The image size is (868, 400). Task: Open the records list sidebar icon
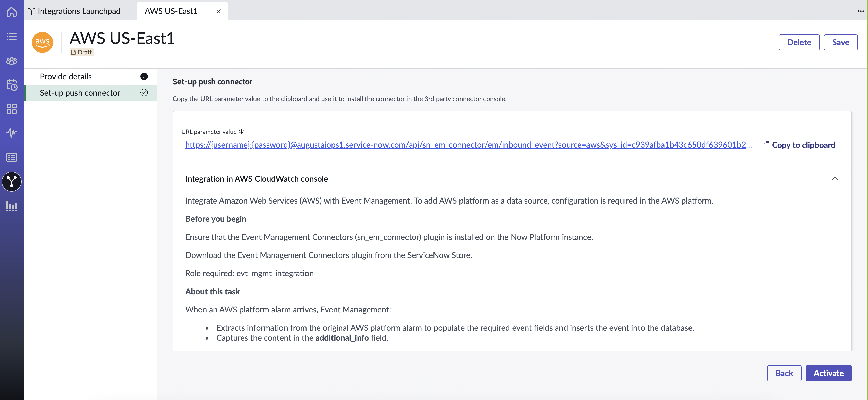point(11,157)
